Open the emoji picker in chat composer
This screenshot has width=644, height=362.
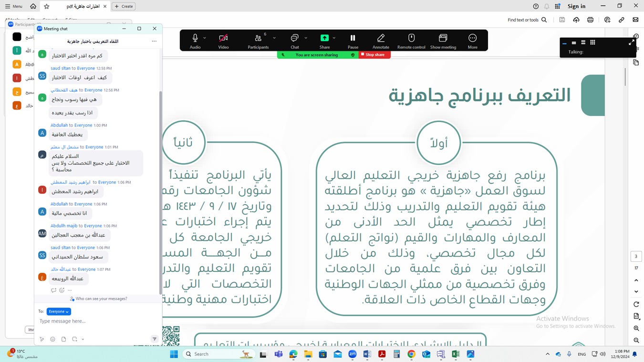[52, 339]
